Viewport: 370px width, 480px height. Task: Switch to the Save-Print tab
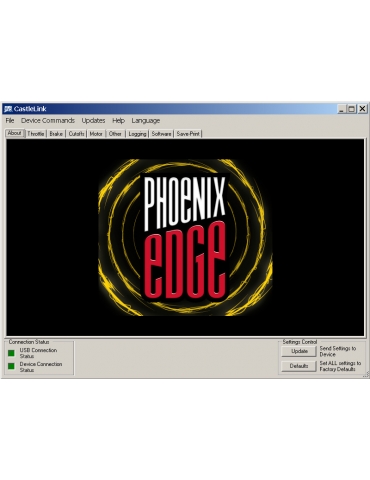click(188, 134)
